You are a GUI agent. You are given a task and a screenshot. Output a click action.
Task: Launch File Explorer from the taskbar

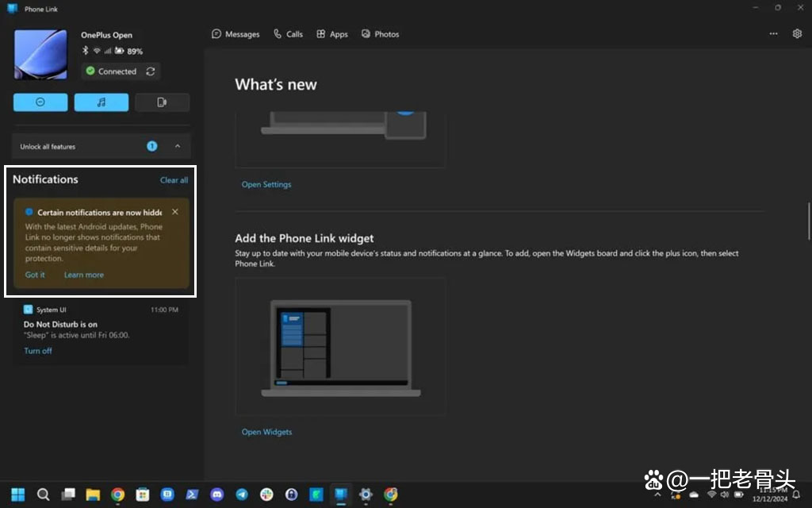coord(93,495)
